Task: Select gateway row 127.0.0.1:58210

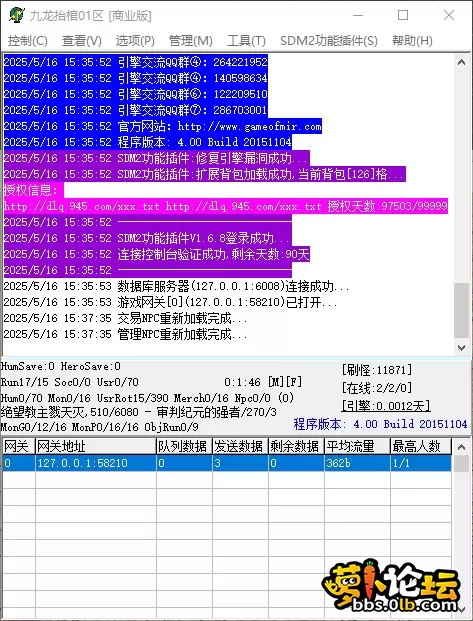Action: click(227, 463)
